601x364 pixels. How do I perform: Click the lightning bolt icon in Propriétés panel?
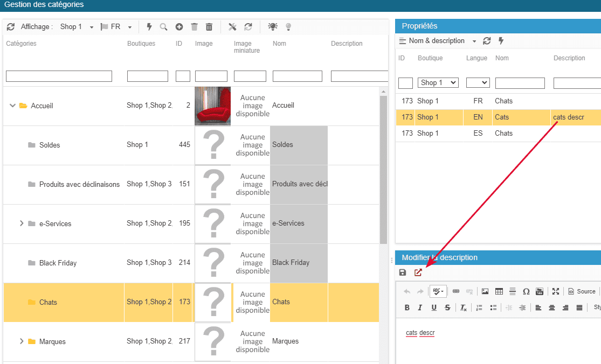pyautogui.click(x=501, y=41)
